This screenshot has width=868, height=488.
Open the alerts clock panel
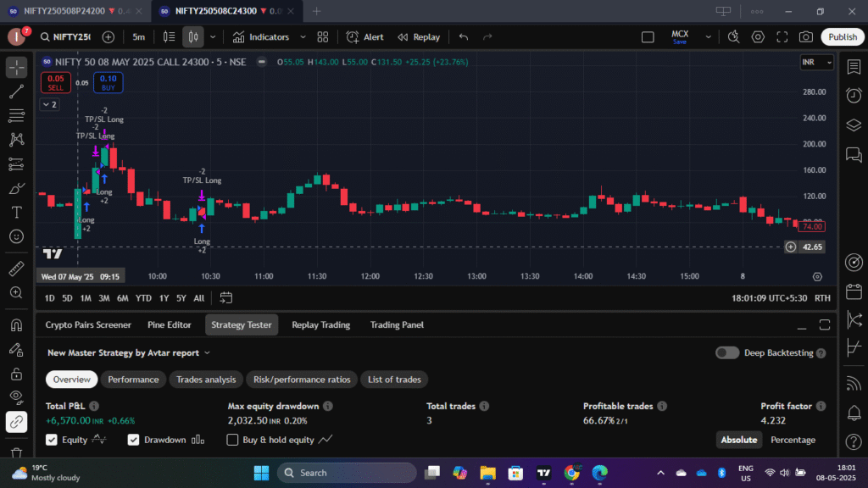854,96
